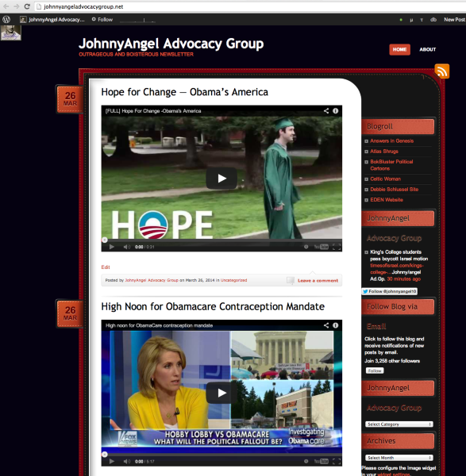Open Hope video on YouTube logo
Image resolution: width=466 pixels, height=476 pixels.
(321, 247)
